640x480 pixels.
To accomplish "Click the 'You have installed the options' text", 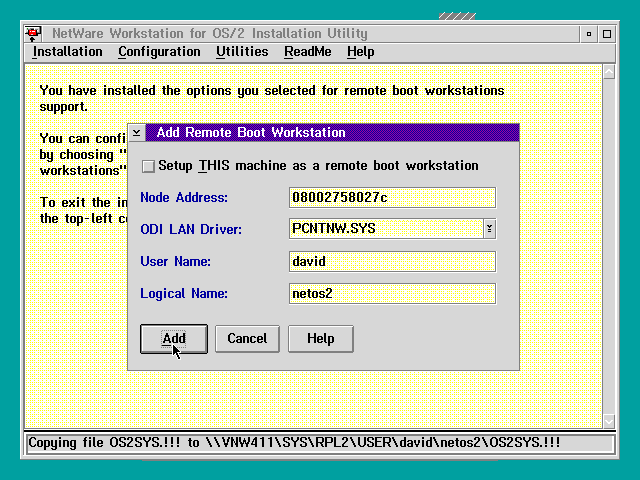I will click(x=272, y=98).
